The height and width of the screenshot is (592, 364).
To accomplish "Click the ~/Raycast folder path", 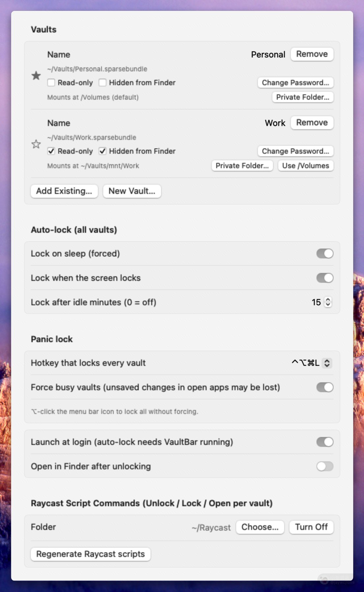I will point(211,527).
